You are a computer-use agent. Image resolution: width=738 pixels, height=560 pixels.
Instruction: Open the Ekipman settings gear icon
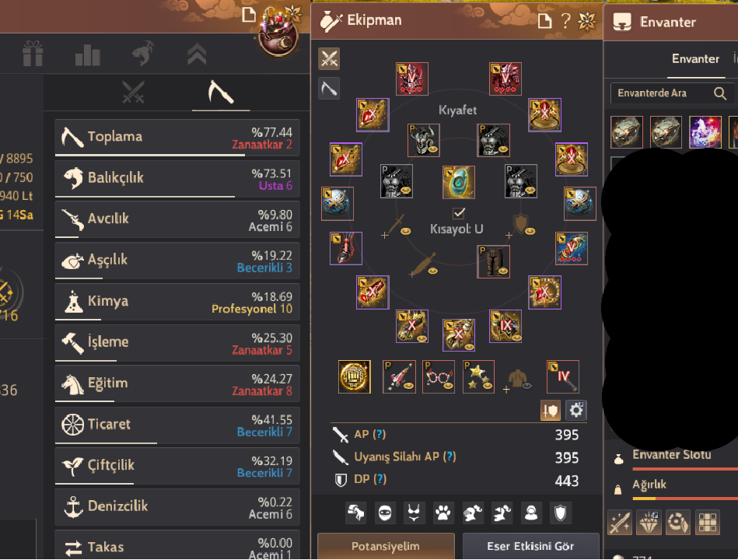(x=576, y=411)
